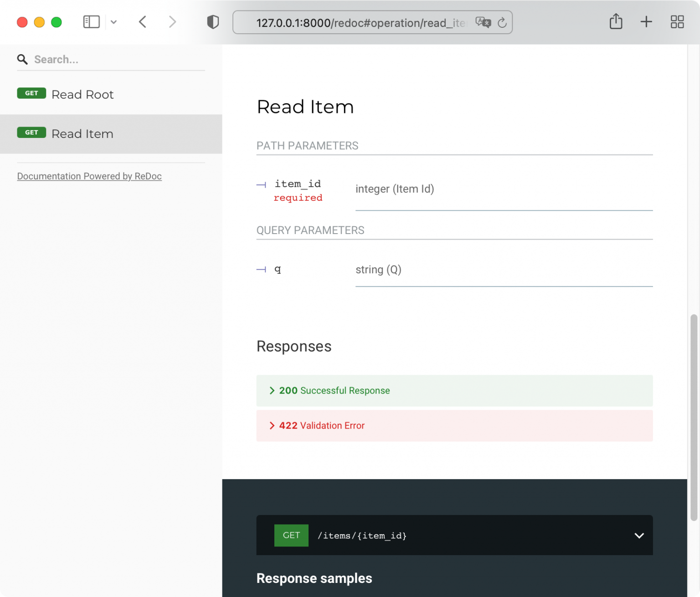
Task: Open the translate icon in the address bar
Action: click(x=483, y=22)
